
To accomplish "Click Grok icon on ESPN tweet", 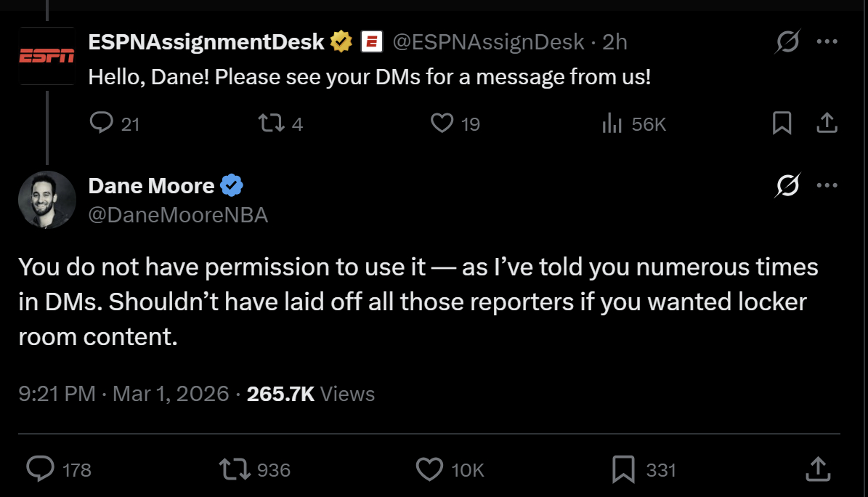I will (787, 43).
